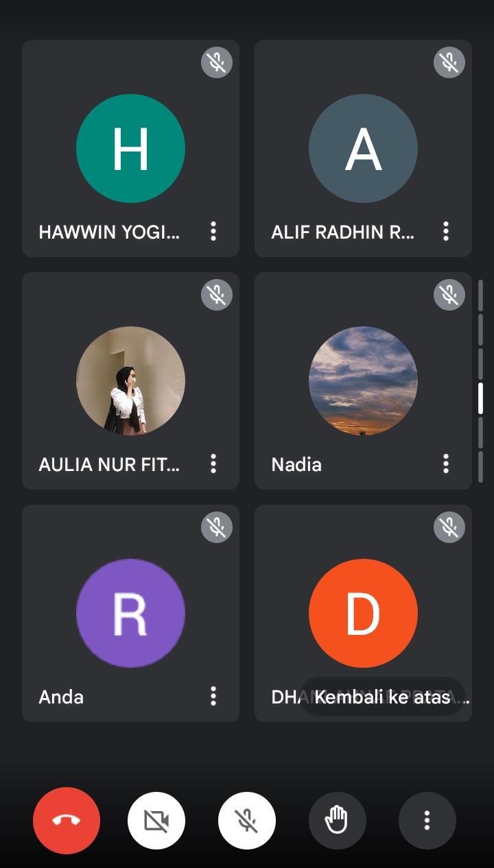Open options menu for HAWWIN YOGI tile

click(213, 231)
